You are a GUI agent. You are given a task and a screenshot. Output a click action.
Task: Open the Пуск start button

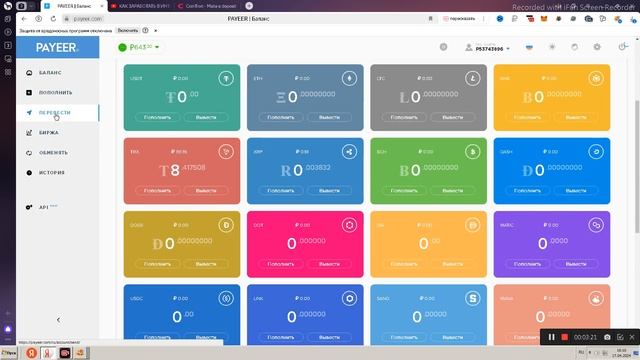(9, 353)
